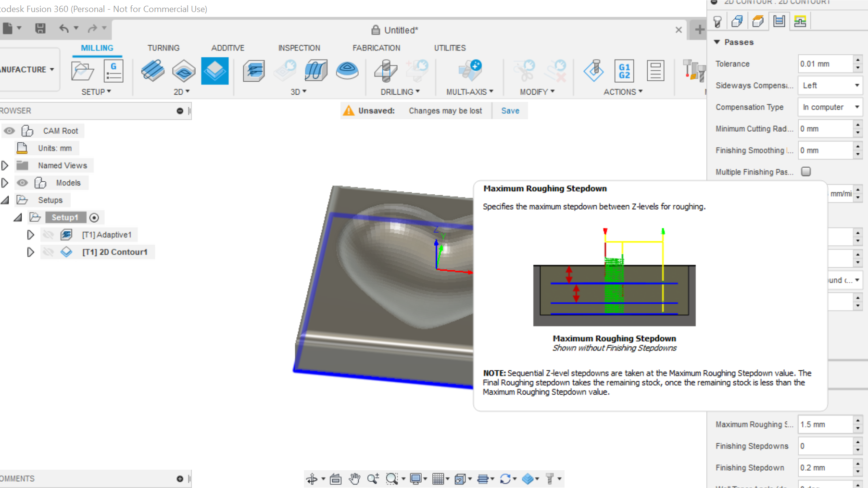
Task: Open the Grid and Snaps icon
Action: [438, 479]
